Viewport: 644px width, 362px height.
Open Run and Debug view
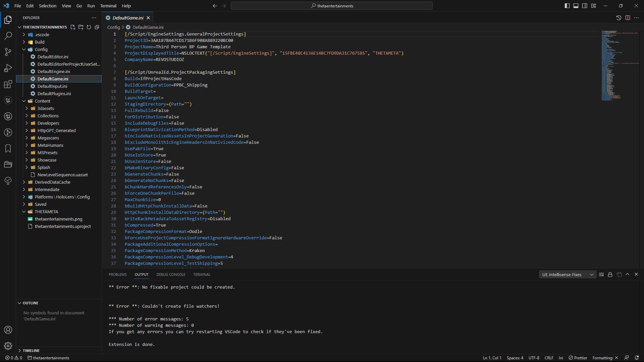(8, 68)
